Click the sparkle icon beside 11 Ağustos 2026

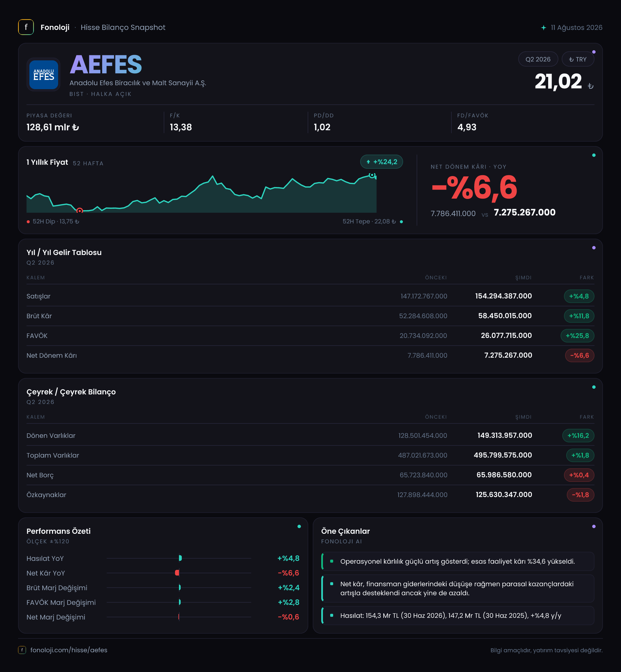[x=543, y=28]
